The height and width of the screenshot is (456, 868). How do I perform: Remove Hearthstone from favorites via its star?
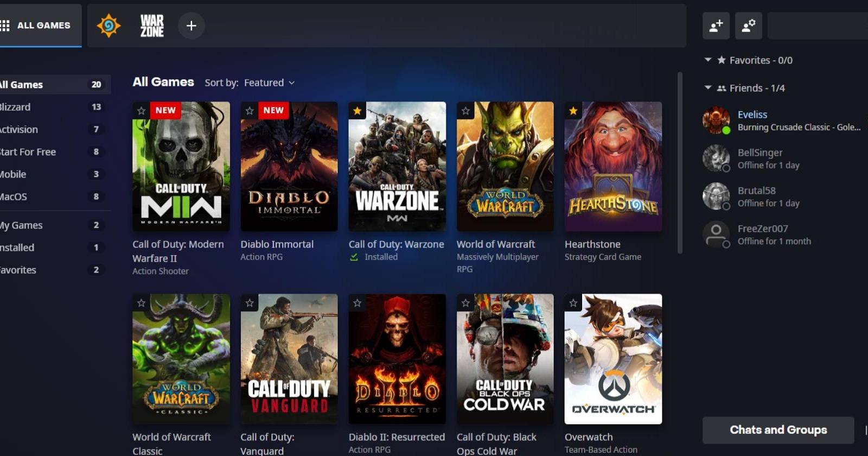(x=573, y=111)
